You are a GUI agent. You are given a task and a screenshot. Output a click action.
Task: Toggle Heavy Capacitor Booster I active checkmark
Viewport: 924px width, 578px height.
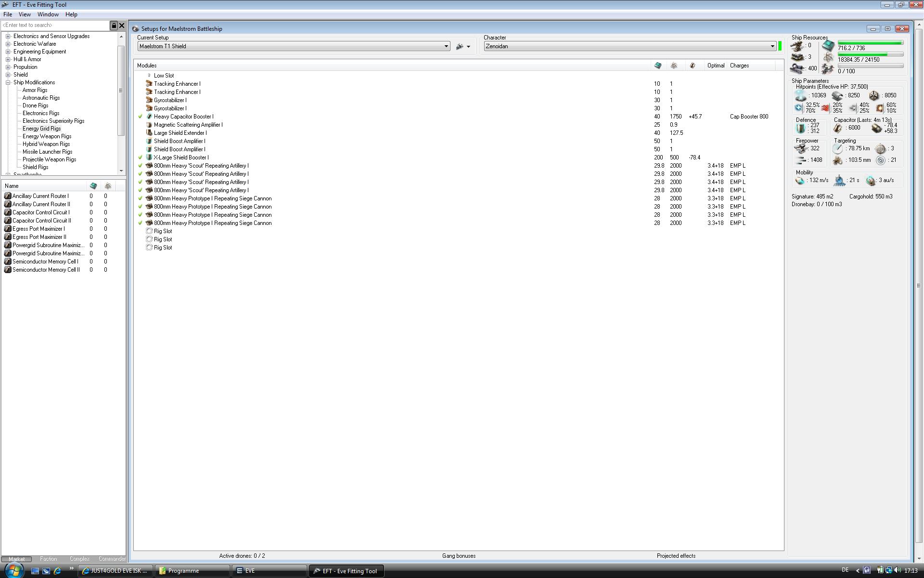pos(141,117)
